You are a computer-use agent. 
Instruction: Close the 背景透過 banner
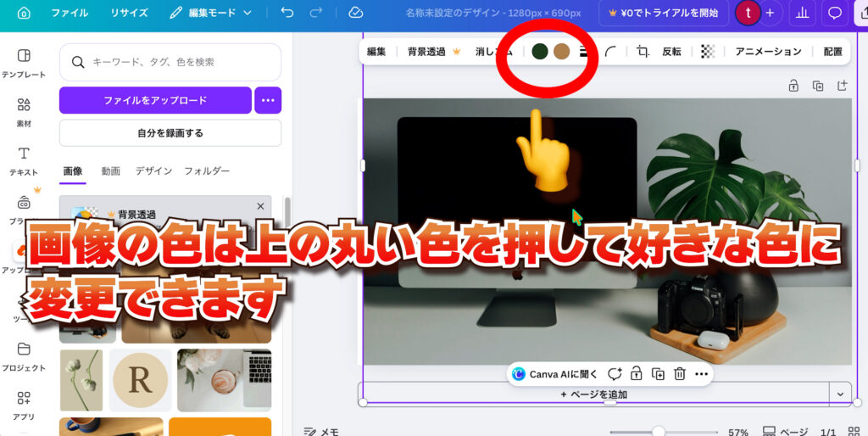(260, 206)
